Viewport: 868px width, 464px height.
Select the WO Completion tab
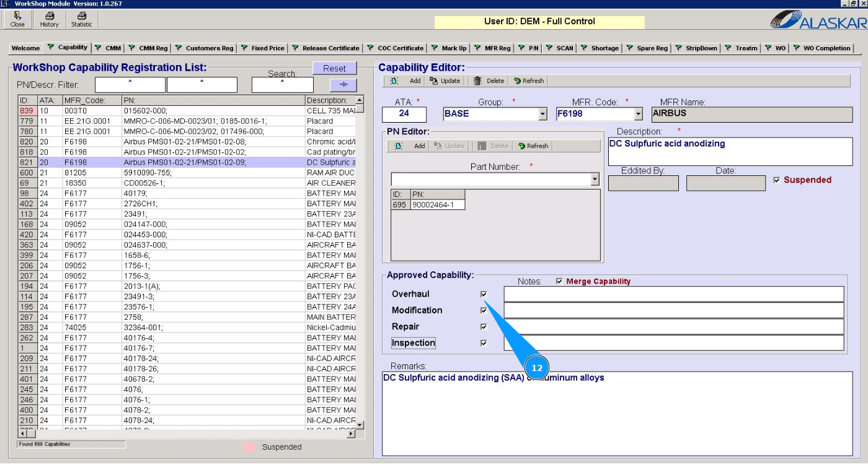pos(822,48)
